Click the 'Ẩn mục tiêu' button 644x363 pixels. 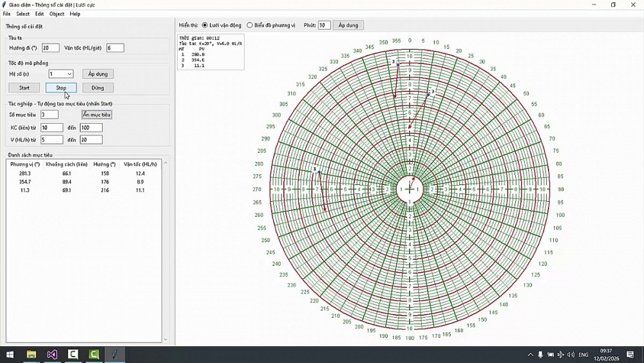click(97, 115)
